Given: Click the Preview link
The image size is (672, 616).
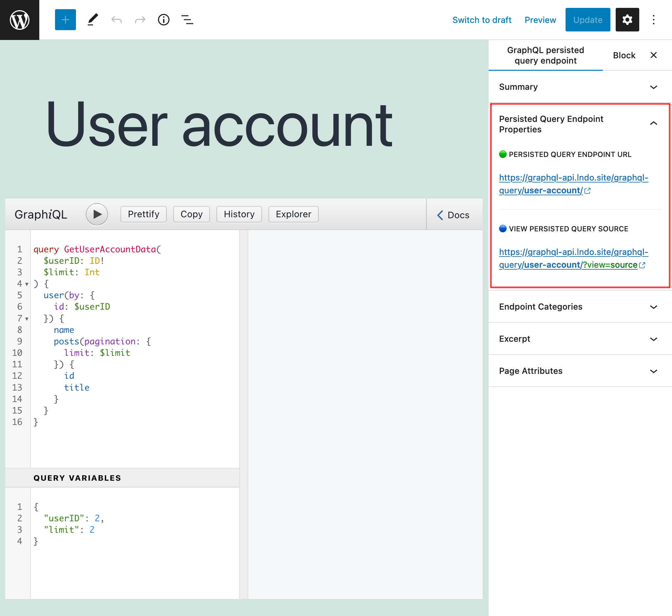Looking at the screenshot, I should [x=540, y=20].
